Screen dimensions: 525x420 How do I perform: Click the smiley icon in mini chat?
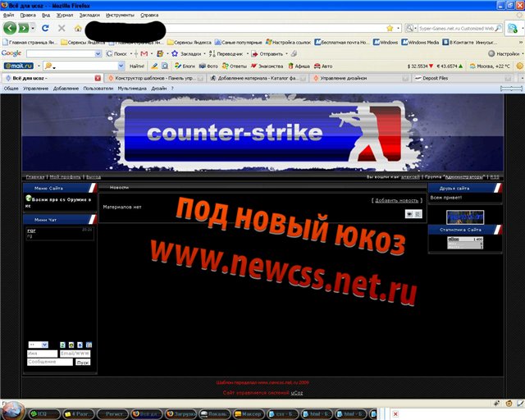click(71, 345)
